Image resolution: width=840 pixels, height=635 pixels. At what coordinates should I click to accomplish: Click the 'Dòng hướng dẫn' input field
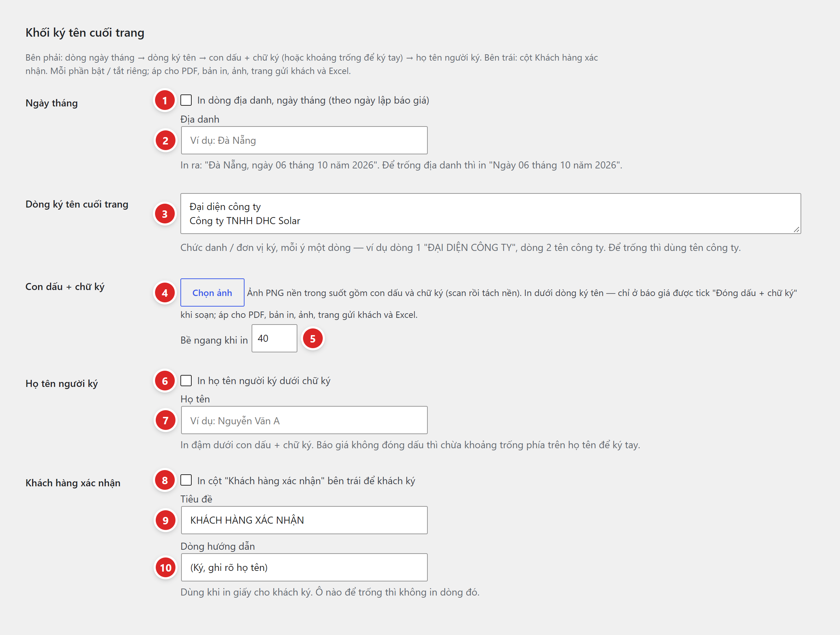coord(304,567)
